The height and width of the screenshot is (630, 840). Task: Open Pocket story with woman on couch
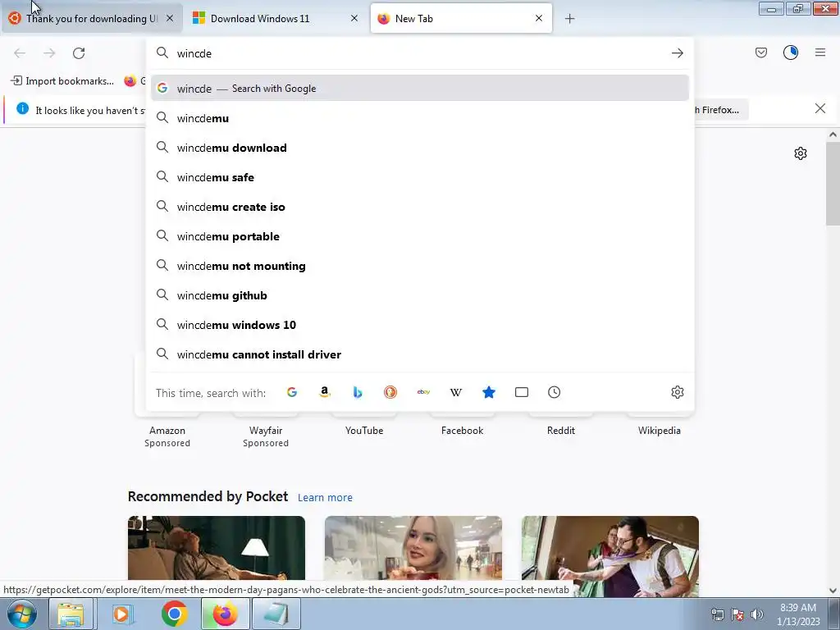(x=217, y=549)
